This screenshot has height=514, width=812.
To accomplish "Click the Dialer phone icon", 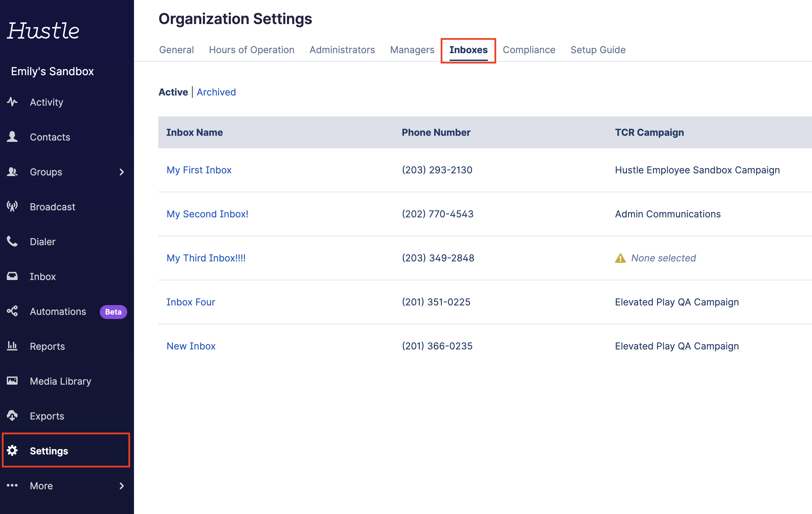I will coord(12,241).
